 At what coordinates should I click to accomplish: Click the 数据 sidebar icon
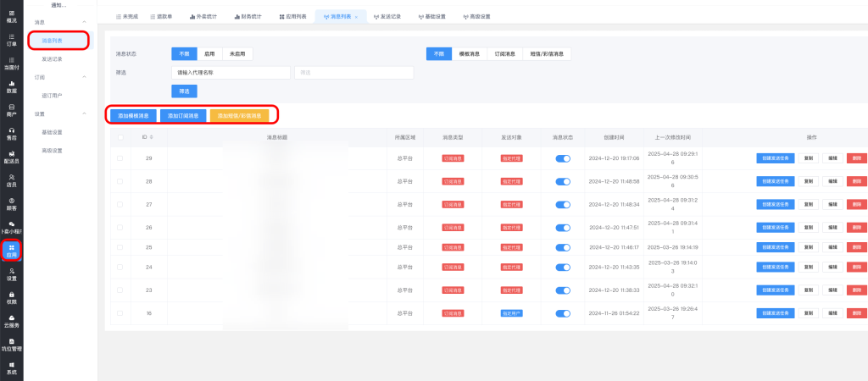click(11, 87)
